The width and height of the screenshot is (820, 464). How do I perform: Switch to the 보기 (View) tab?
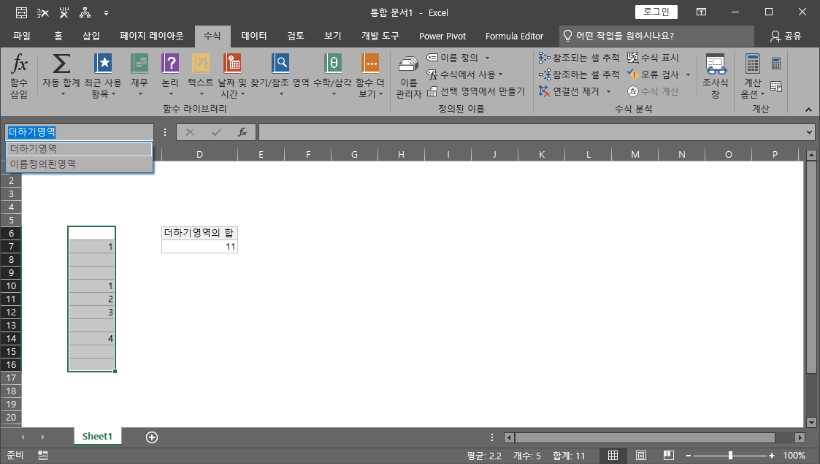tap(332, 36)
